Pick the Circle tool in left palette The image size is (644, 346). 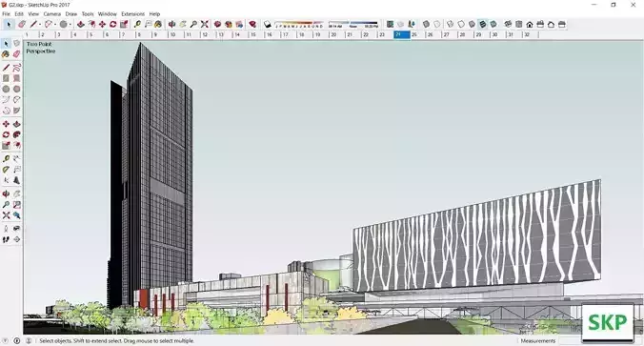pyautogui.click(x=6, y=89)
